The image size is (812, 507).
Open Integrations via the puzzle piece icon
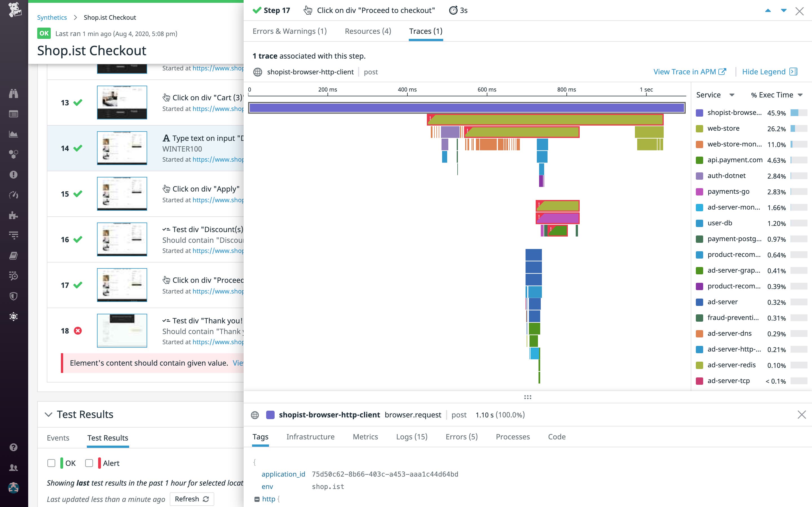point(14,215)
